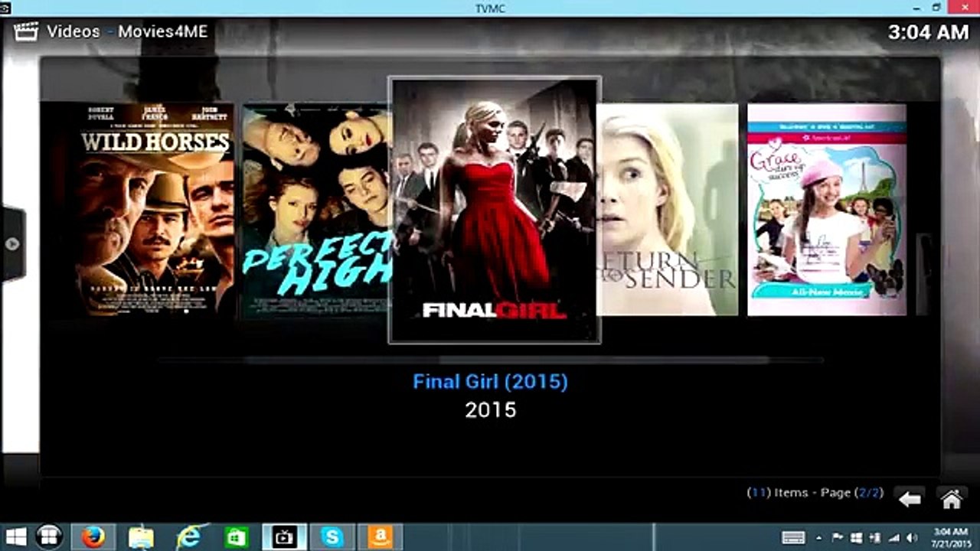Click the 2015 year label
Screen dimensions: 980x551
click(491, 410)
